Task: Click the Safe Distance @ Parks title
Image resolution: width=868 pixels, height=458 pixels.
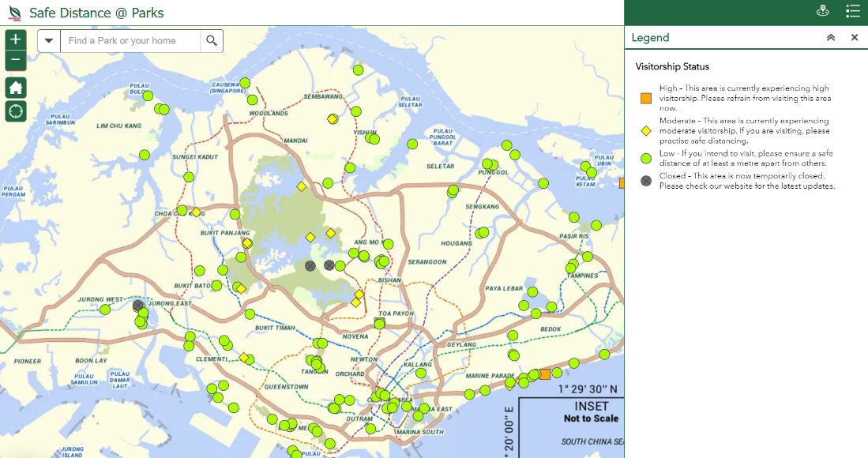Action: tap(96, 13)
